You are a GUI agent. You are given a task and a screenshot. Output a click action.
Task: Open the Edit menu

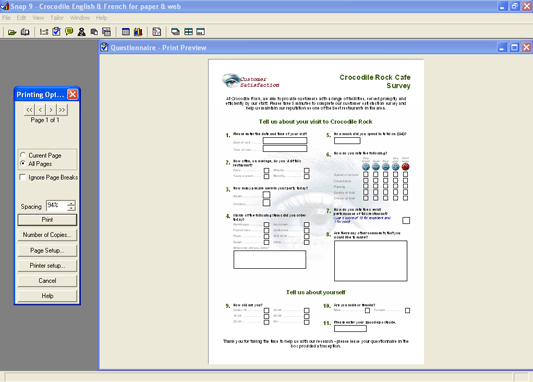(x=21, y=18)
